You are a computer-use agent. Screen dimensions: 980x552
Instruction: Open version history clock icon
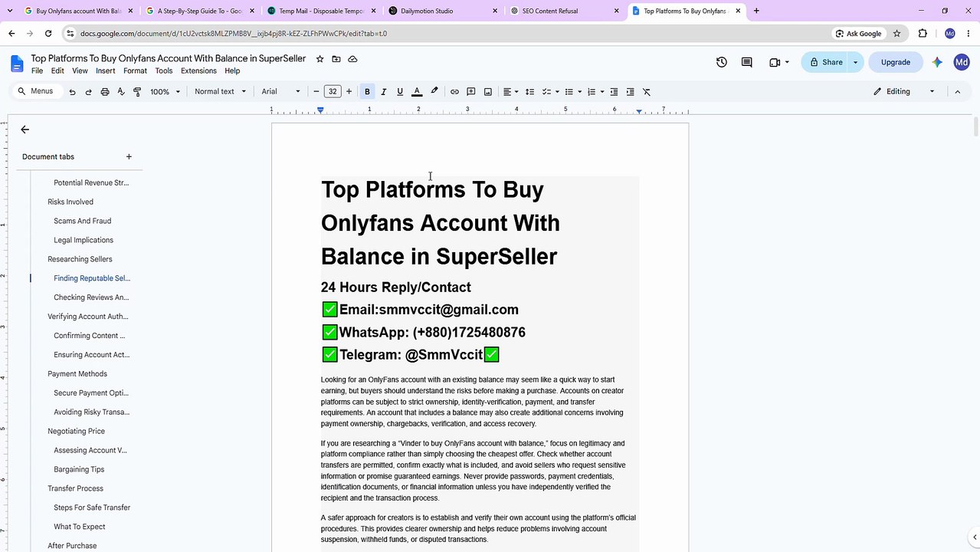coord(721,62)
